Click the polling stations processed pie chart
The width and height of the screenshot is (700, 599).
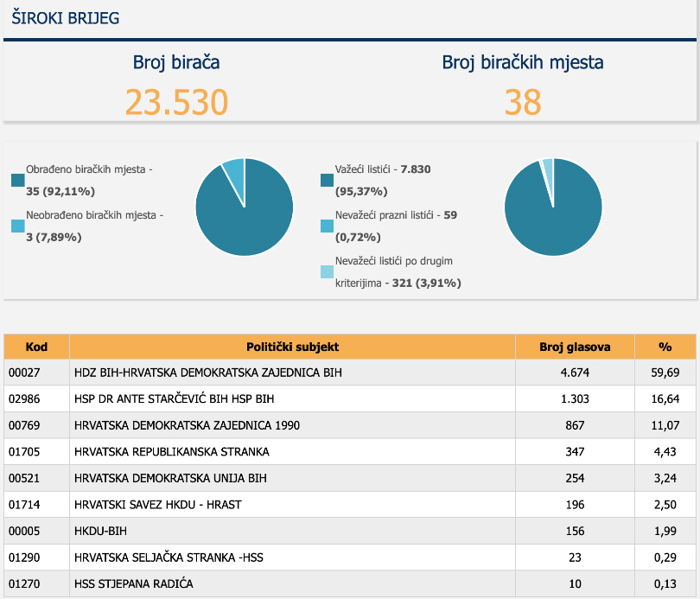click(x=245, y=207)
